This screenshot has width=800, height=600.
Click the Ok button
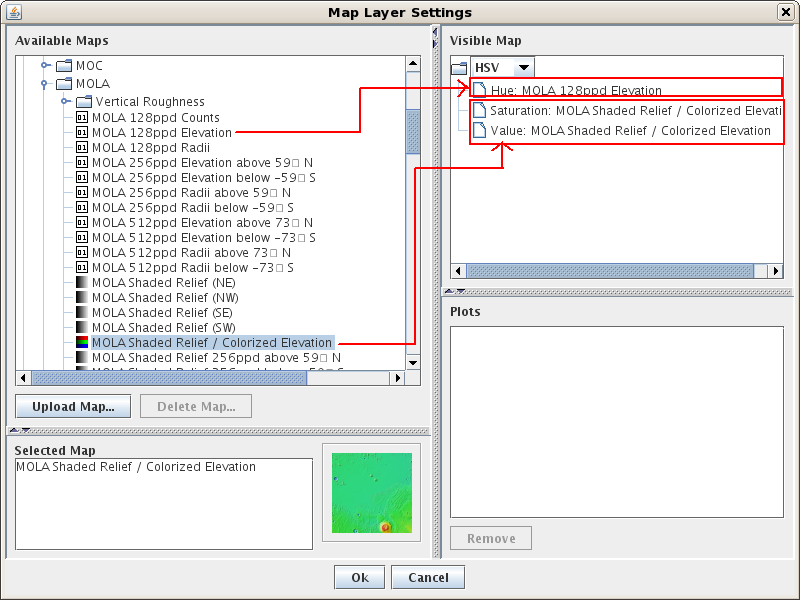click(359, 577)
